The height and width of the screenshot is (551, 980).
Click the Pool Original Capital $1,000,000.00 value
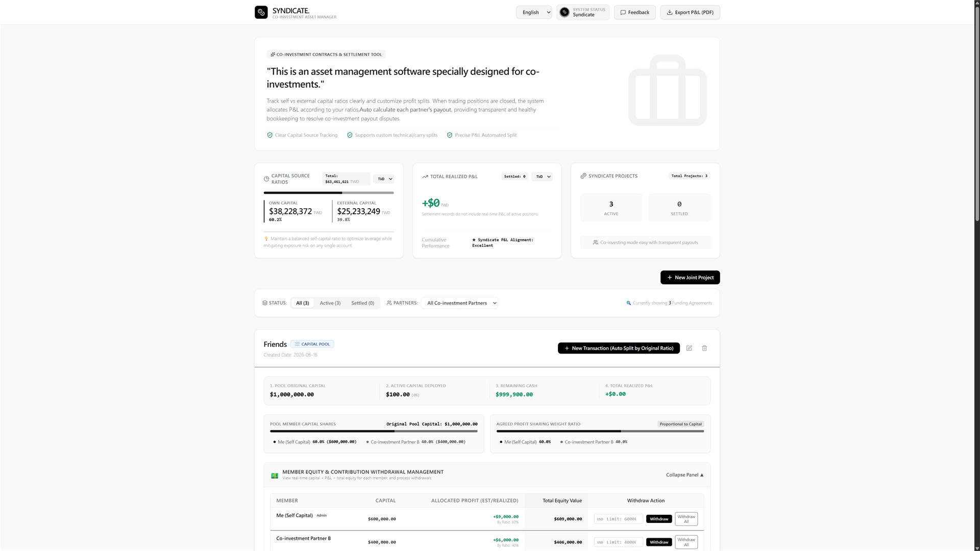click(292, 394)
